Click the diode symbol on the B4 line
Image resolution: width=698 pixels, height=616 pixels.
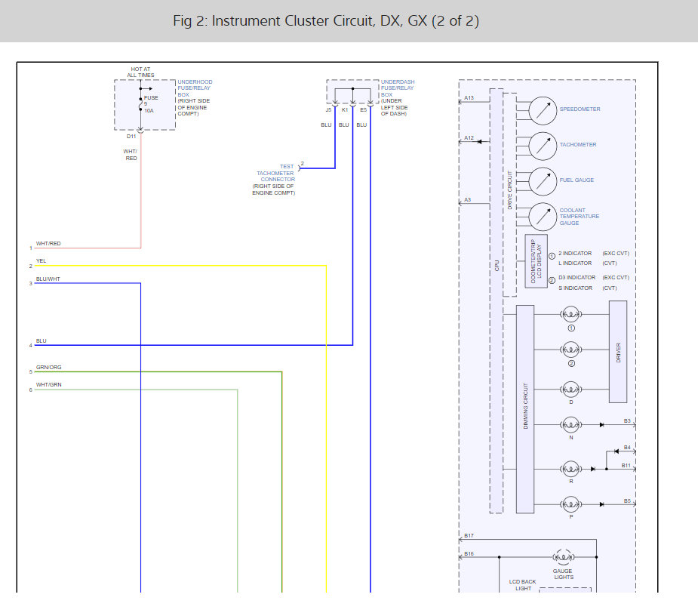(617, 451)
